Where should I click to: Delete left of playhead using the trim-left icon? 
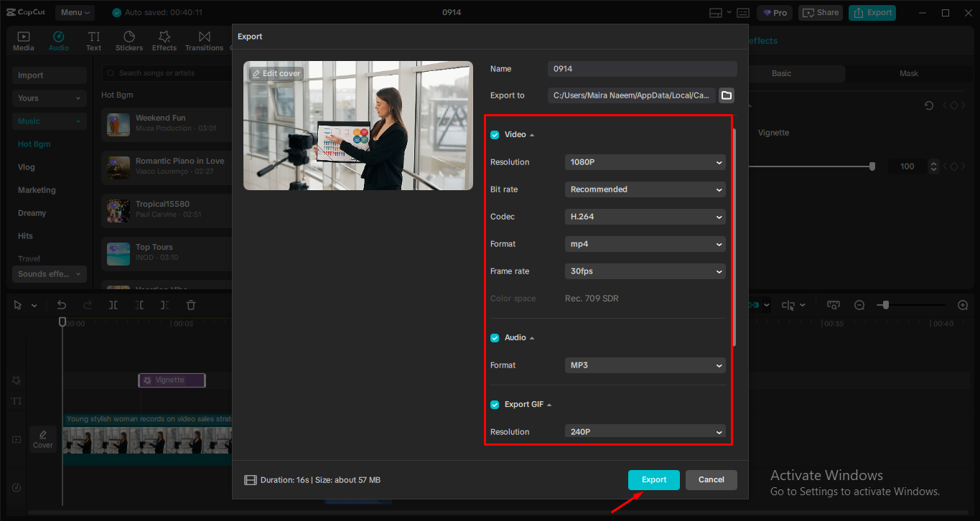(x=139, y=305)
